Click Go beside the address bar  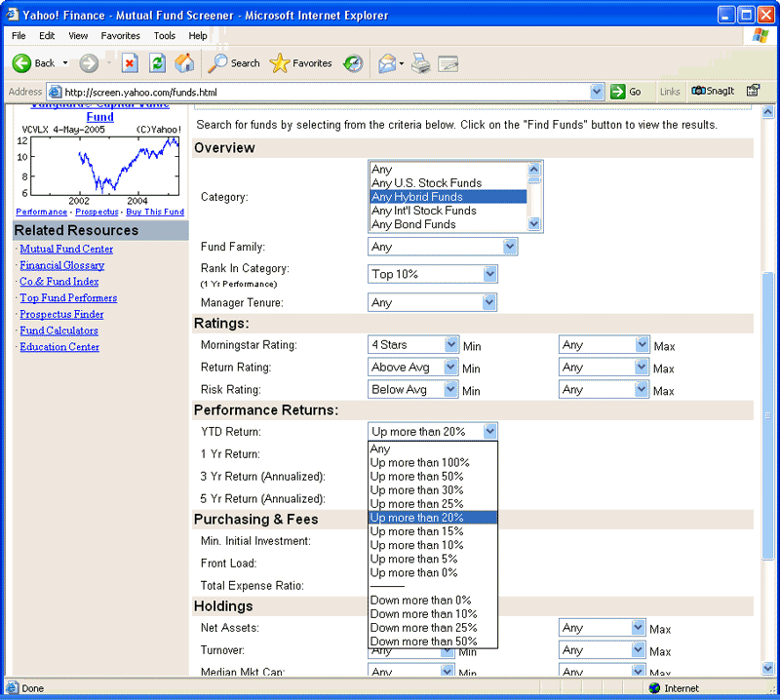[625, 91]
